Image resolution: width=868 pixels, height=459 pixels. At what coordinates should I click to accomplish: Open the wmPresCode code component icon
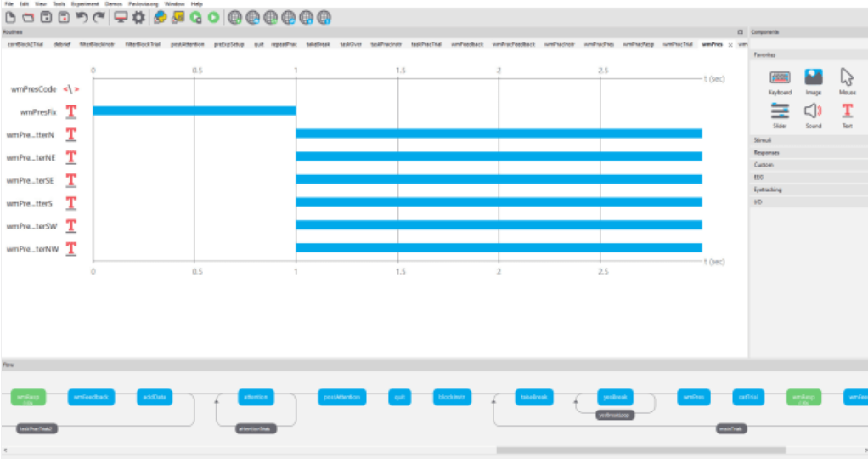point(71,88)
